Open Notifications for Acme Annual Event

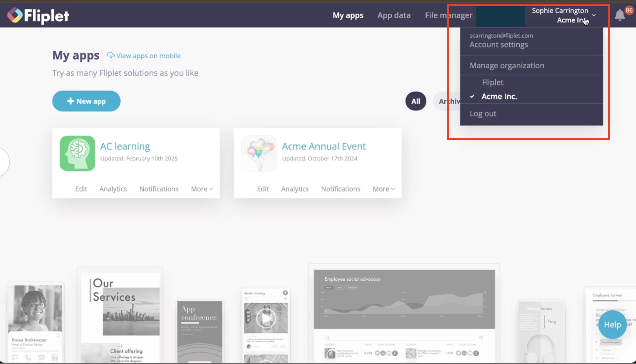(x=341, y=189)
